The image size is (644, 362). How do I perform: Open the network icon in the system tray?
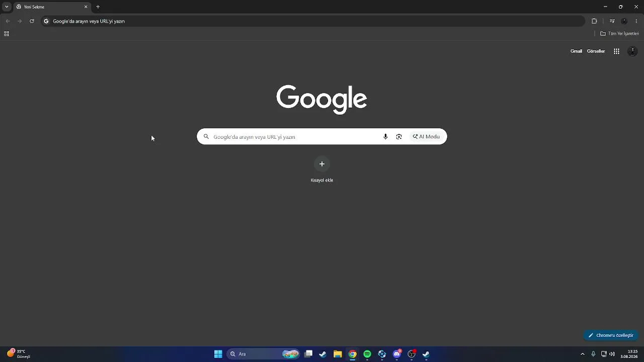(x=604, y=354)
